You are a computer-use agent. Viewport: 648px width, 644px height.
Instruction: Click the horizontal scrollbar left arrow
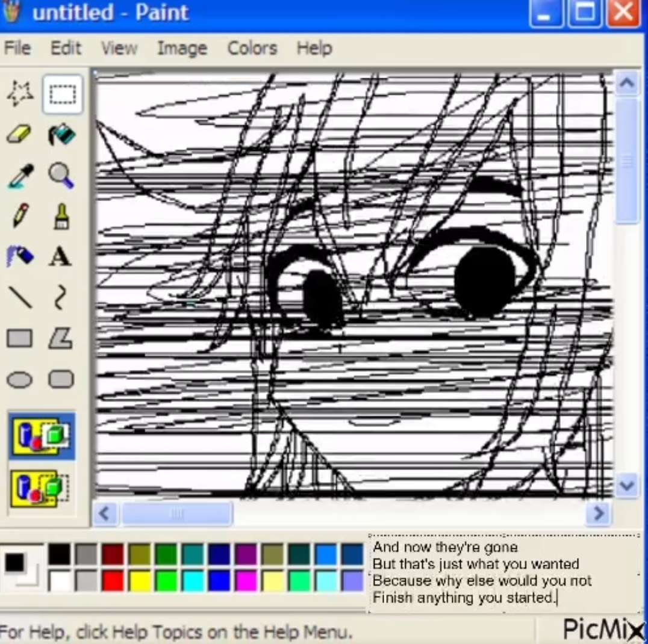click(105, 513)
